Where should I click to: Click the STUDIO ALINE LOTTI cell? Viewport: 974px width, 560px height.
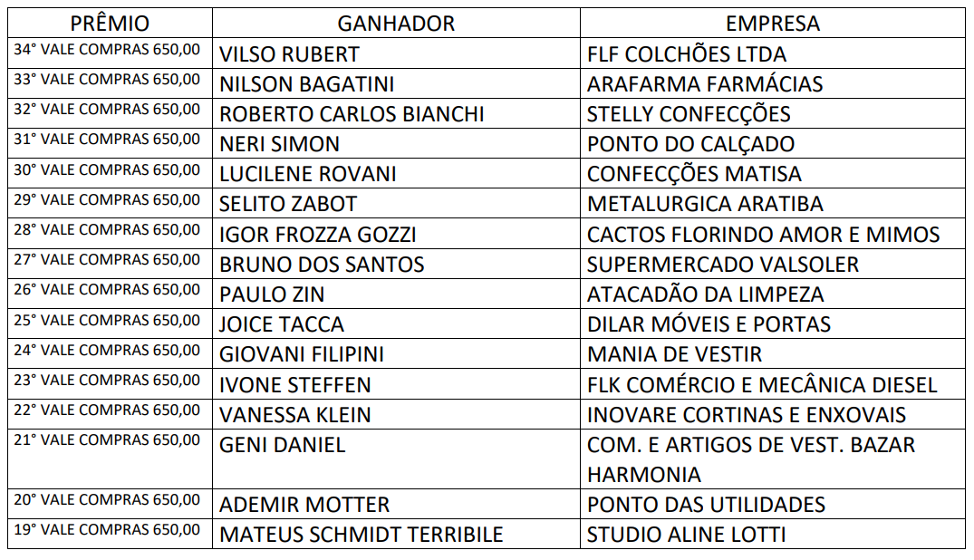click(773, 534)
